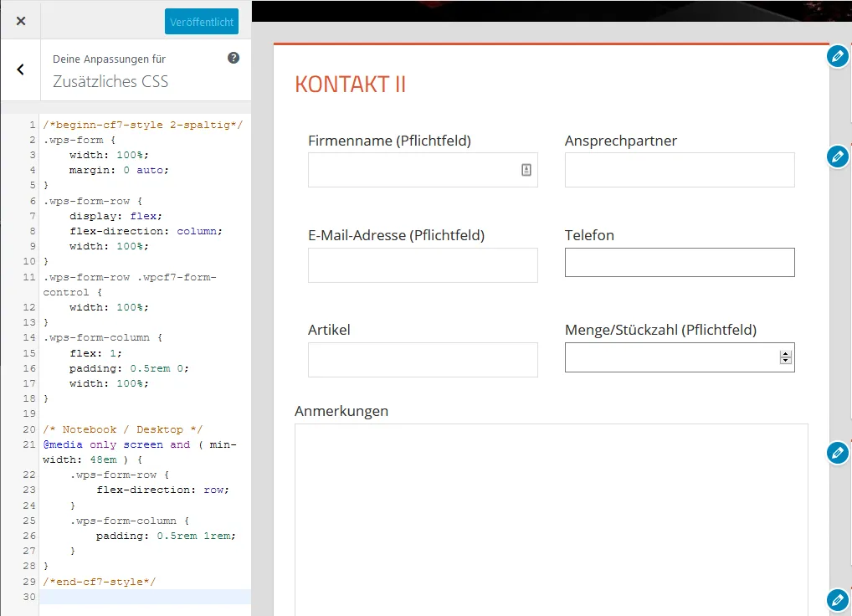Click the '/*end-cf7-style*/' comment line

(100, 581)
